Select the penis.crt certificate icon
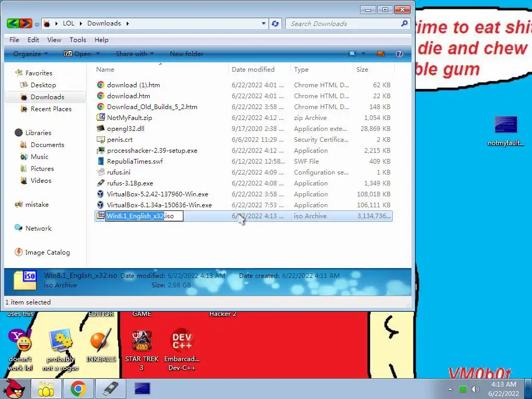This screenshot has height=399, width=532. click(100, 139)
